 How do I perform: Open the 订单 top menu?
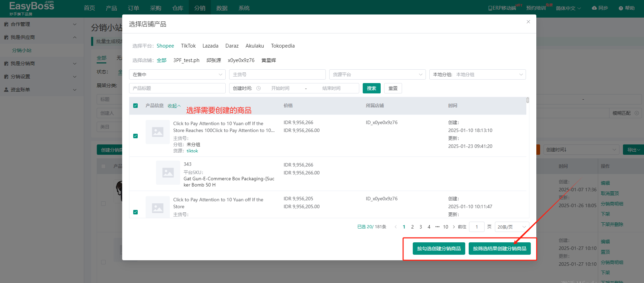(x=134, y=8)
